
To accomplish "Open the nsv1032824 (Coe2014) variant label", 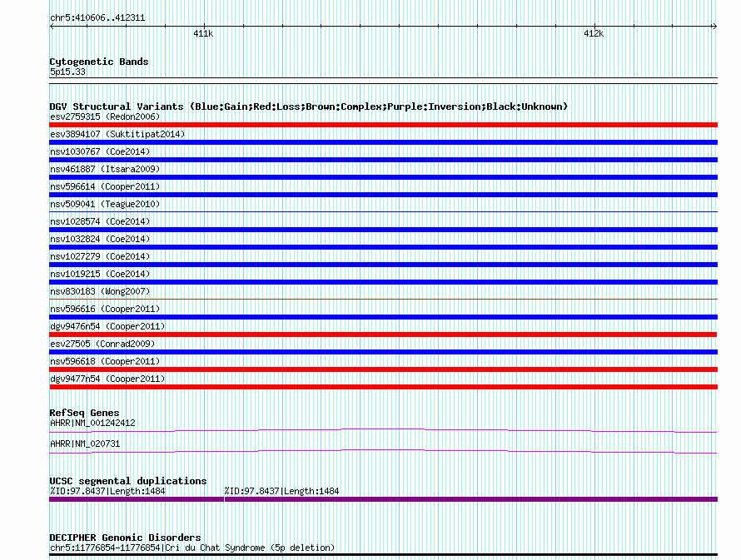I will point(100,239).
